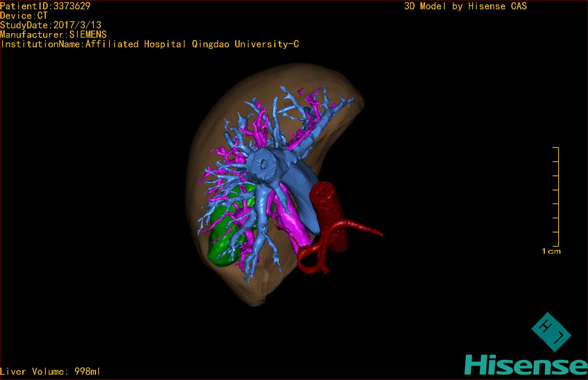The width and height of the screenshot is (588, 380).
Task: Click the '3D Model by Hisense CAS' text
Action: [x=466, y=6]
